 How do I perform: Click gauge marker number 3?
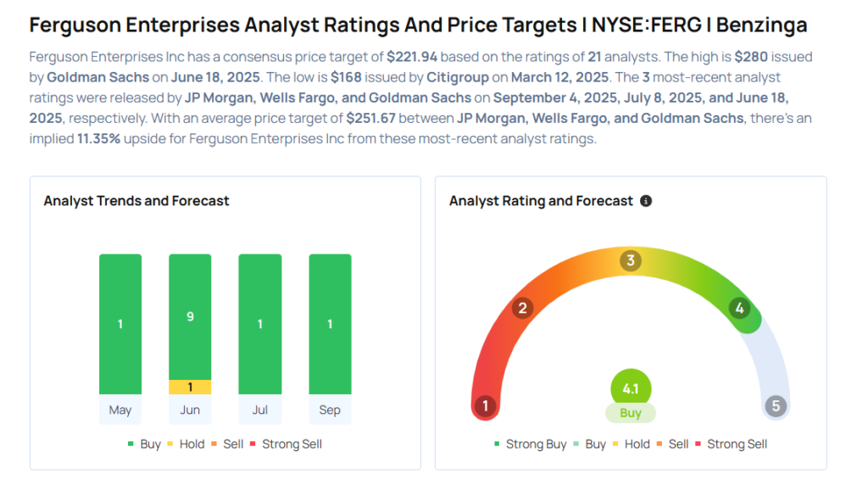(x=630, y=260)
